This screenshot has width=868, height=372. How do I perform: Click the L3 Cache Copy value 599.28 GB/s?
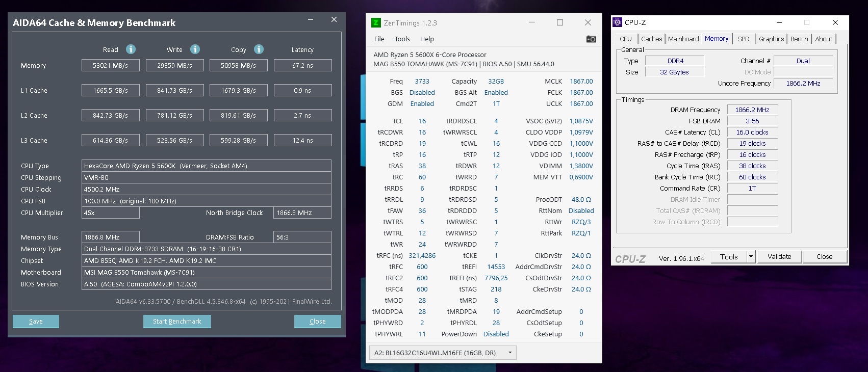point(239,140)
